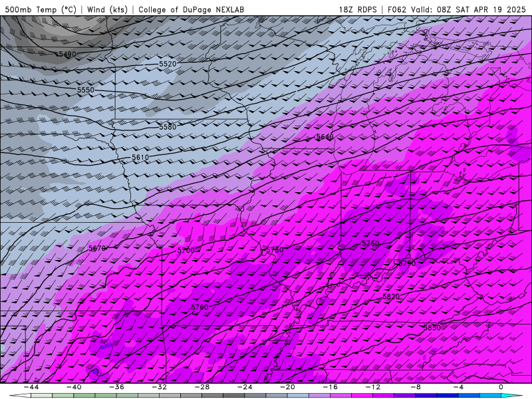Click the 5610 contour label
This screenshot has width=532, height=399.
(140, 158)
